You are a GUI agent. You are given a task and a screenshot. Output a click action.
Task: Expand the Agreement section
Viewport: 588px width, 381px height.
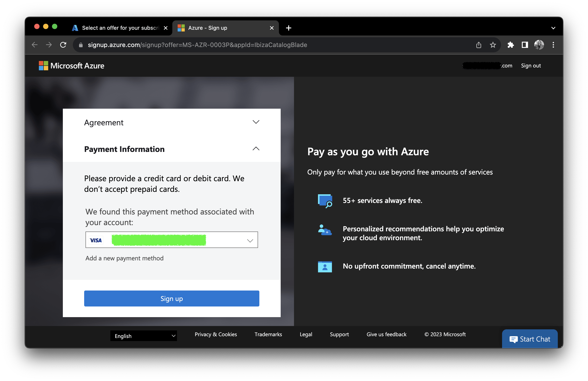[x=256, y=122]
